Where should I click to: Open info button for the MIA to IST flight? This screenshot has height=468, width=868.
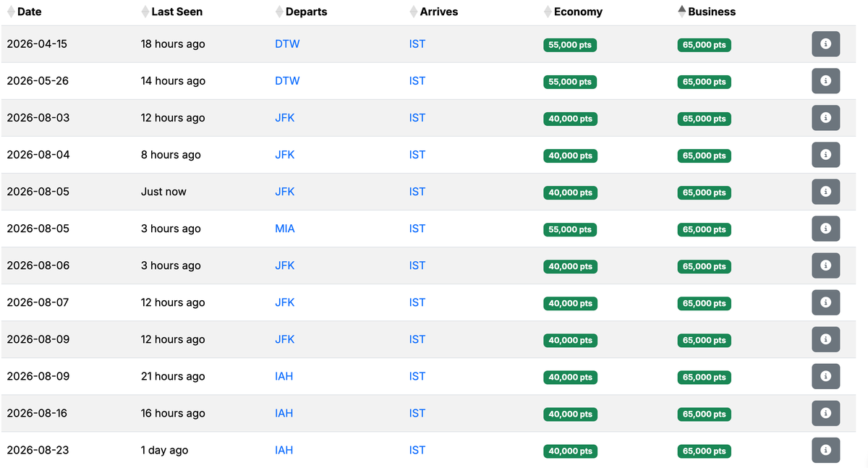(x=825, y=229)
